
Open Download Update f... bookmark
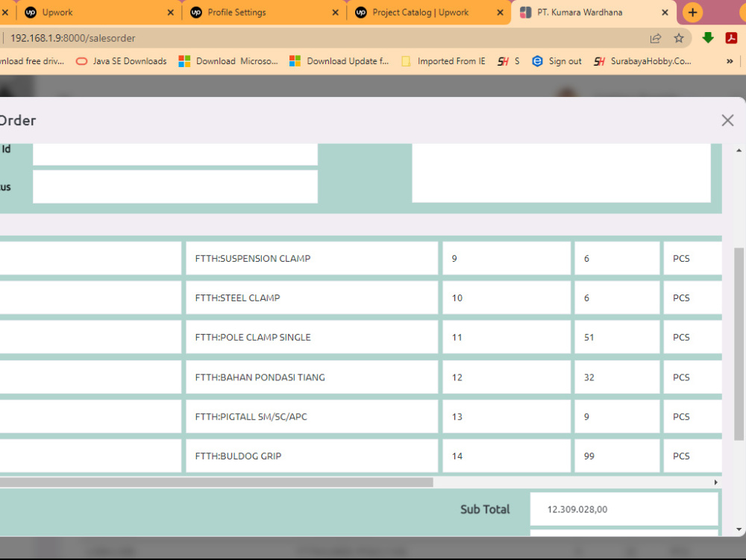tap(339, 61)
